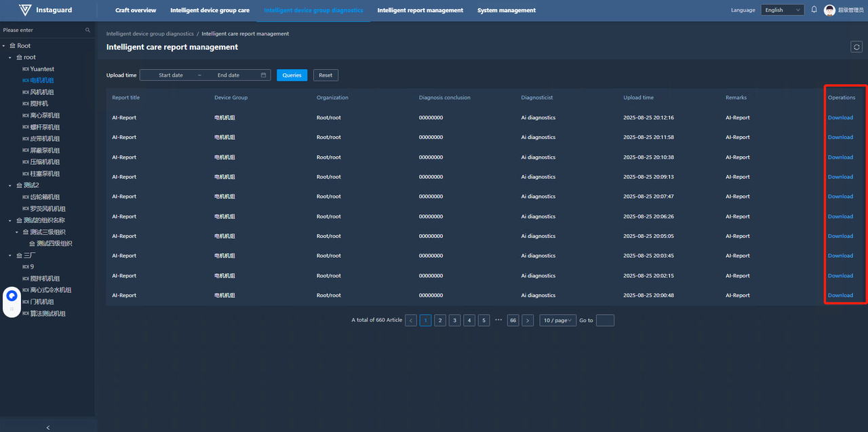
Task: Open the Language dropdown showing English
Action: pyautogui.click(x=781, y=10)
